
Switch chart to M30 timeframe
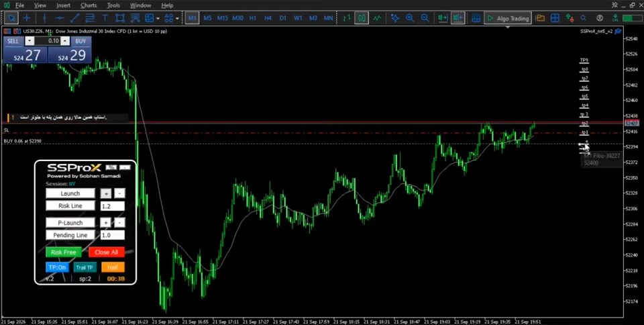coord(237,18)
